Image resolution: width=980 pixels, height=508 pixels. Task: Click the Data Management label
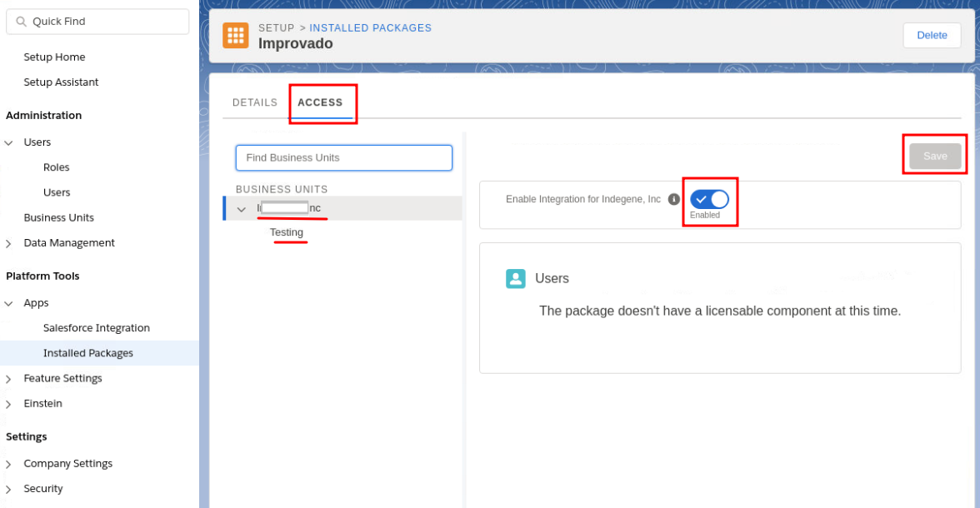69,242
